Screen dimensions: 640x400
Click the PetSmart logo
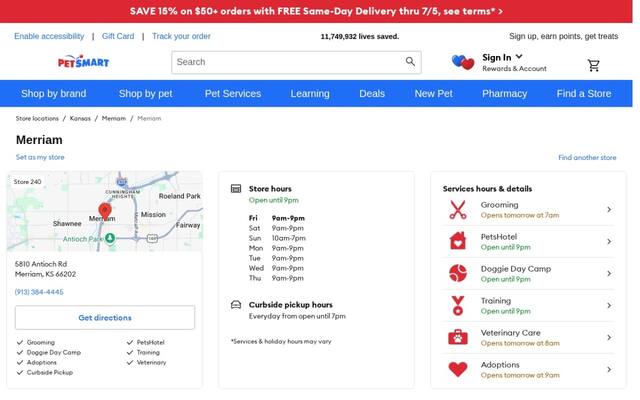(x=83, y=62)
